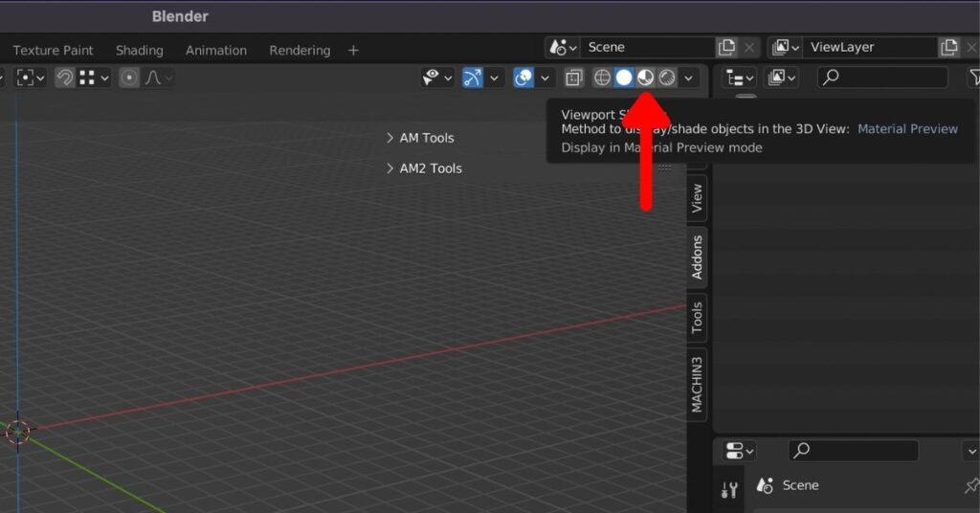Switch to Wireframe viewport shading

[x=602, y=78]
